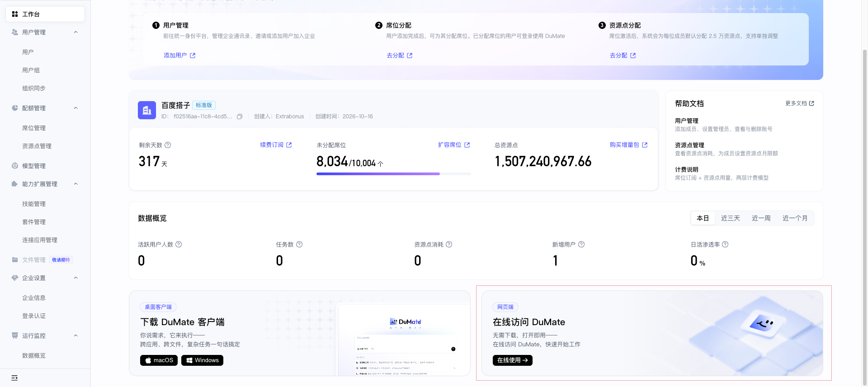Collapse the 配额管理 sidebar group chevron

click(x=76, y=108)
